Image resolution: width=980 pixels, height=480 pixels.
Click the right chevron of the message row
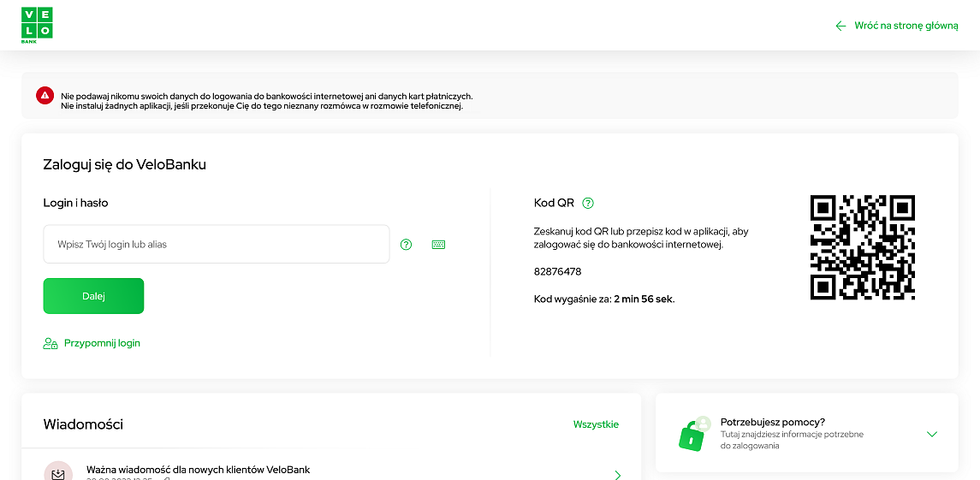click(x=617, y=475)
